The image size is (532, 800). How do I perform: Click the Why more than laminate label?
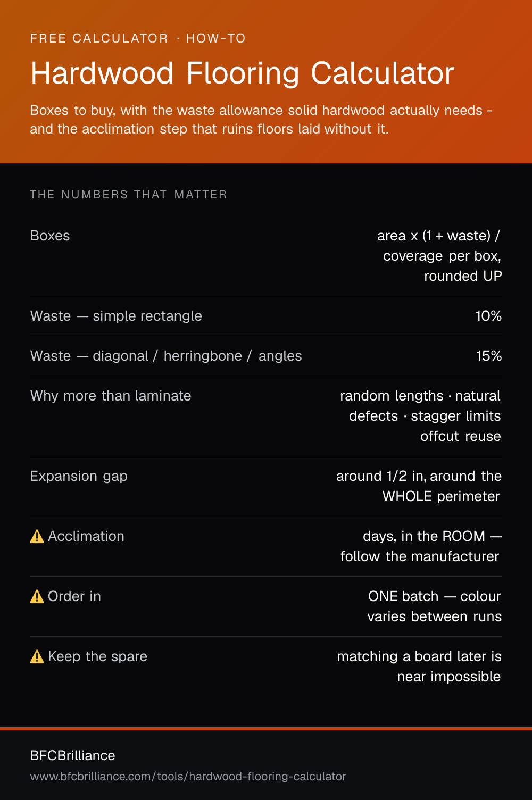coord(111,396)
